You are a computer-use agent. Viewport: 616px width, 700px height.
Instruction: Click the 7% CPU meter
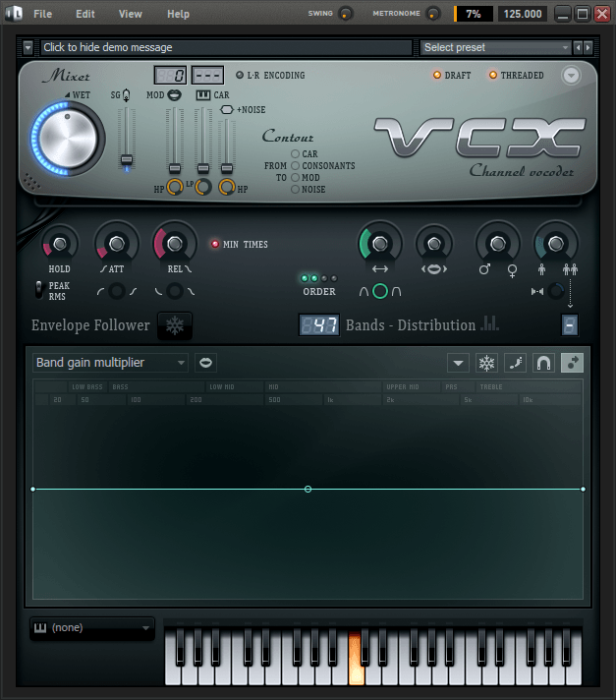coord(474,14)
